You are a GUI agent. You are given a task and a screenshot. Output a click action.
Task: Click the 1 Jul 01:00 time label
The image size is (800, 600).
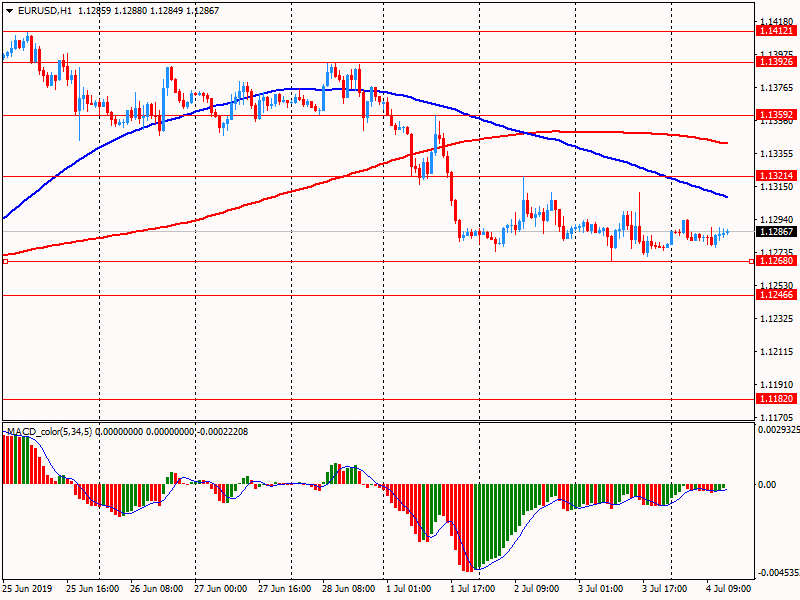(409, 588)
